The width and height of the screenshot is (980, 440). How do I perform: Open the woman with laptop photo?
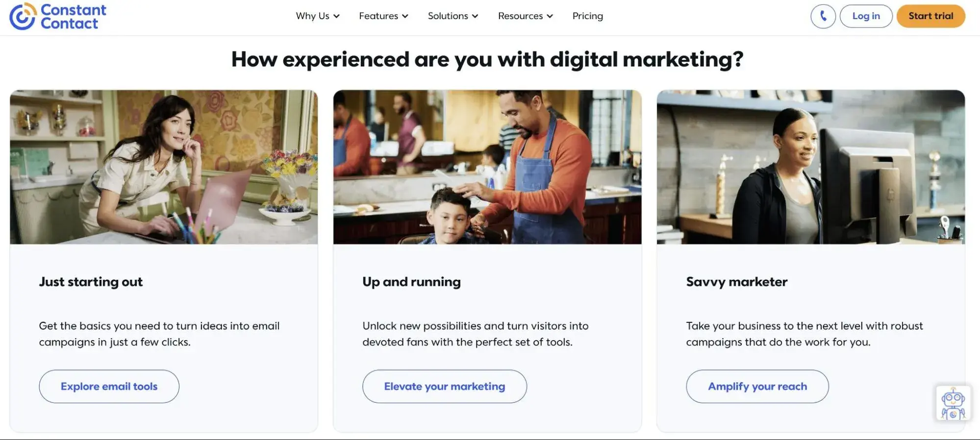coord(164,167)
